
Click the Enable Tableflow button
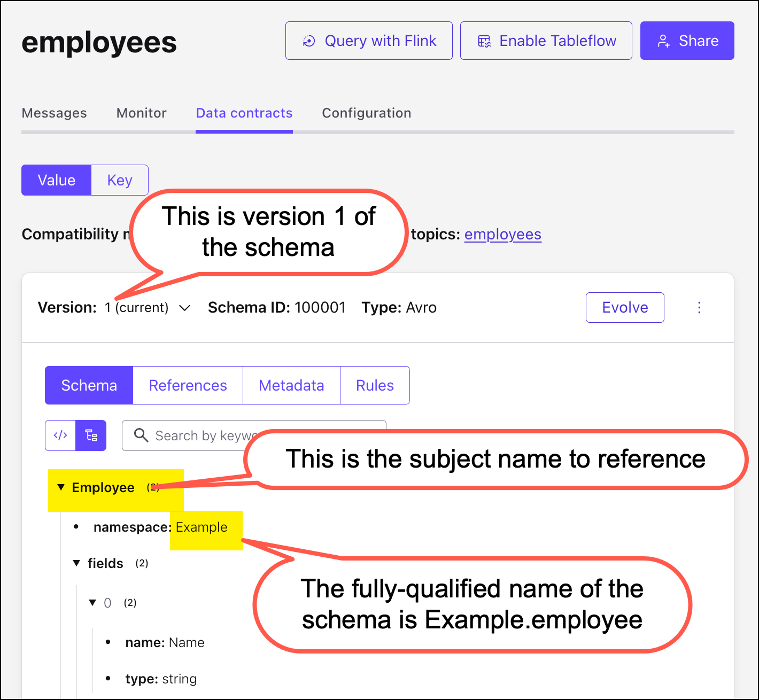pyautogui.click(x=546, y=41)
